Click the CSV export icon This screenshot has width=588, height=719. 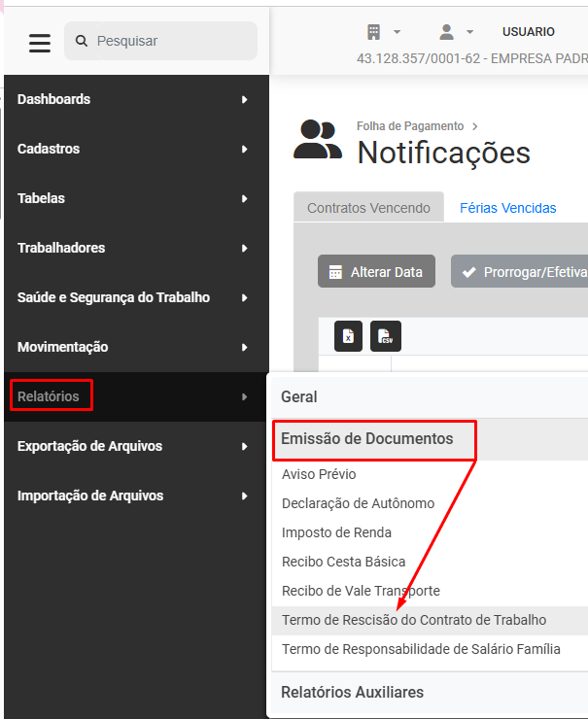coord(386,336)
